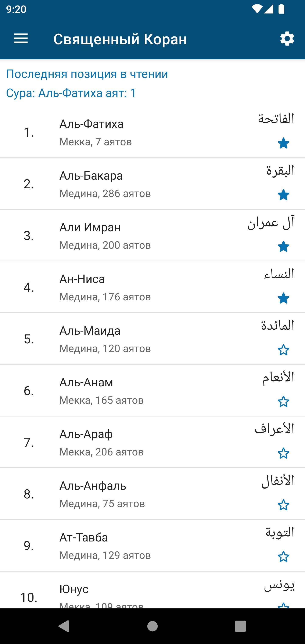The height and width of the screenshot is (644, 305).
Task: Add Аль-Маида to favorites with star
Action: 283,350
